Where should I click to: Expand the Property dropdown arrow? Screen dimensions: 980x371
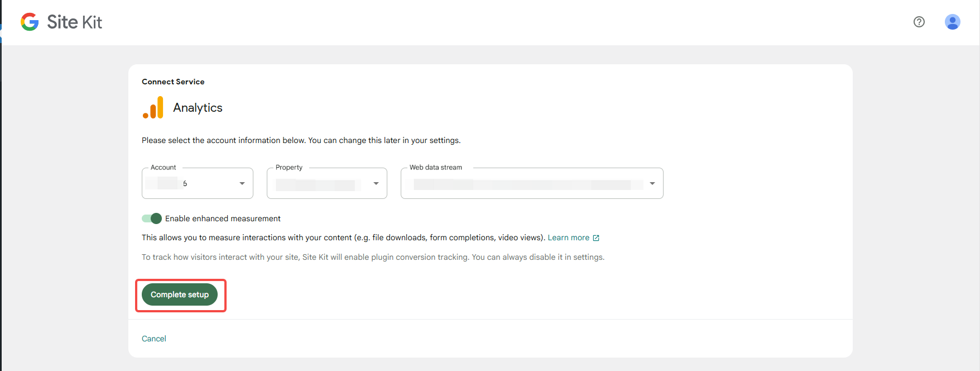[376, 183]
